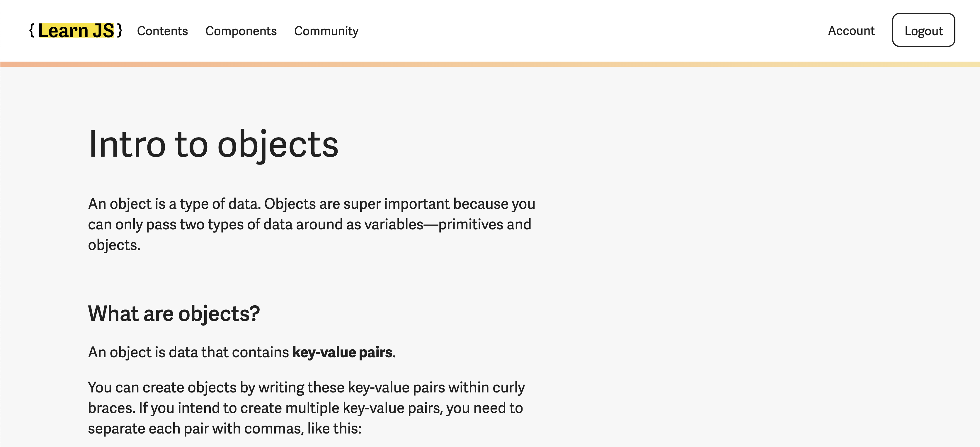Click the bold "key-value pairs" text
Viewport: 980px width, 447px height.
342,352
